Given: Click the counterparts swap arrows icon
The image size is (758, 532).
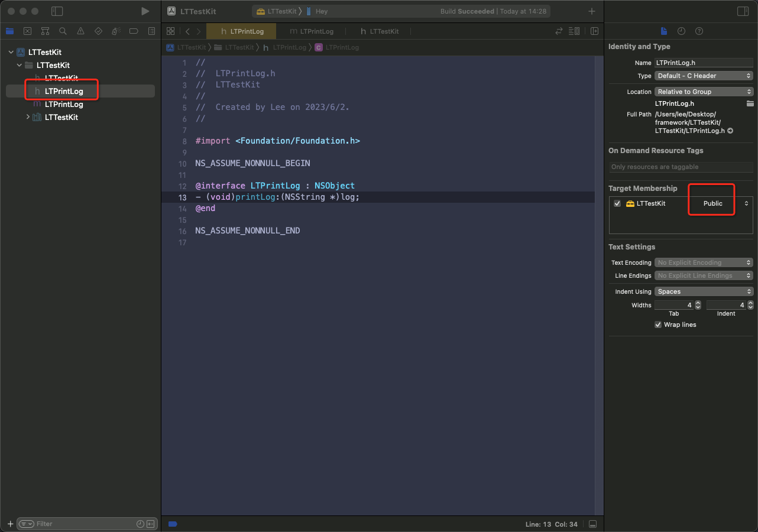Looking at the screenshot, I should pyautogui.click(x=559, y=31).
